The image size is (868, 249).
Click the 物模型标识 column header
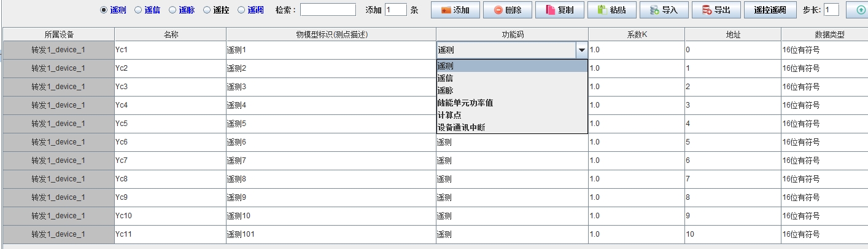click(x=331, y=35)
